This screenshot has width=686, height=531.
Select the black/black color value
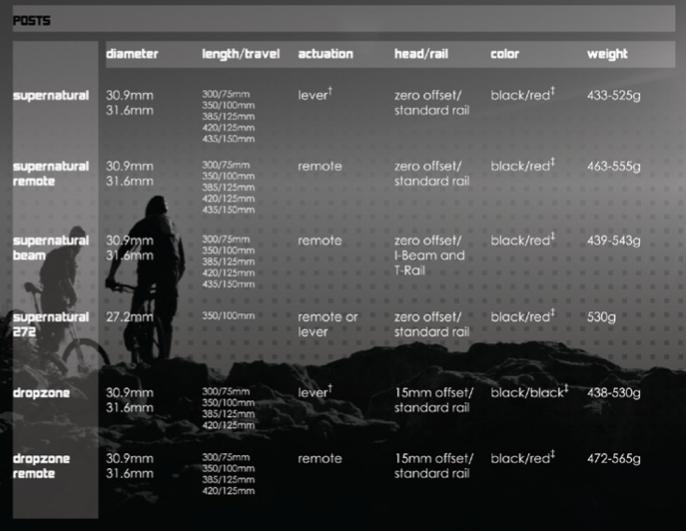tap(529, 393)
